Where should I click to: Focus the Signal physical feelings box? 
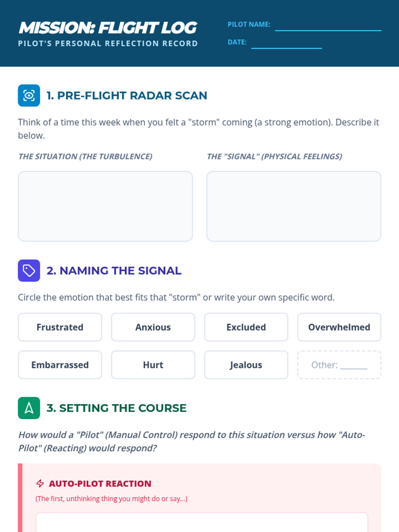pyautogui.click(x=294, y=206)
